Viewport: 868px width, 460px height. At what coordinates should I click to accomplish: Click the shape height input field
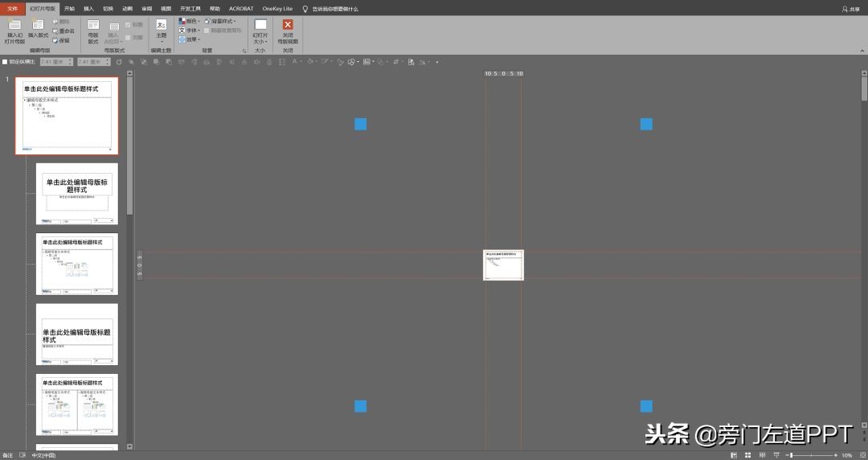56,62
